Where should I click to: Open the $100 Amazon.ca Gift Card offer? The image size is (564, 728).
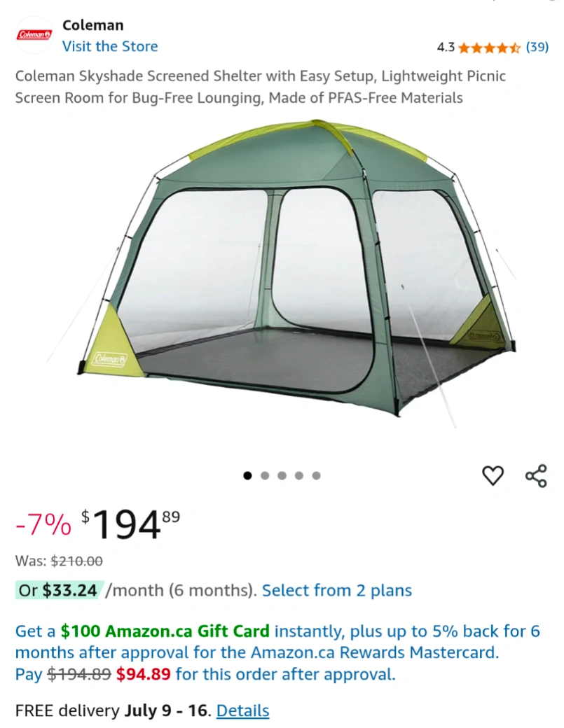pos(165,631)
